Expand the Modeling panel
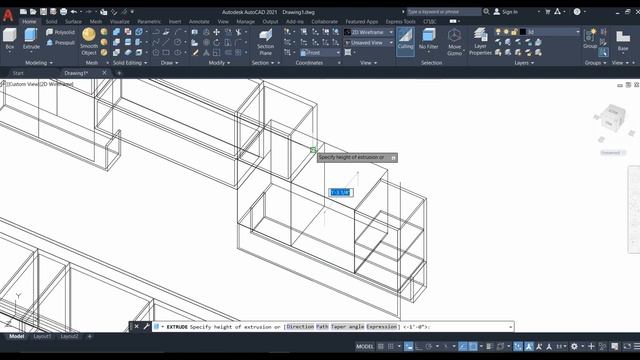The image size is (640, 360). 39,63
